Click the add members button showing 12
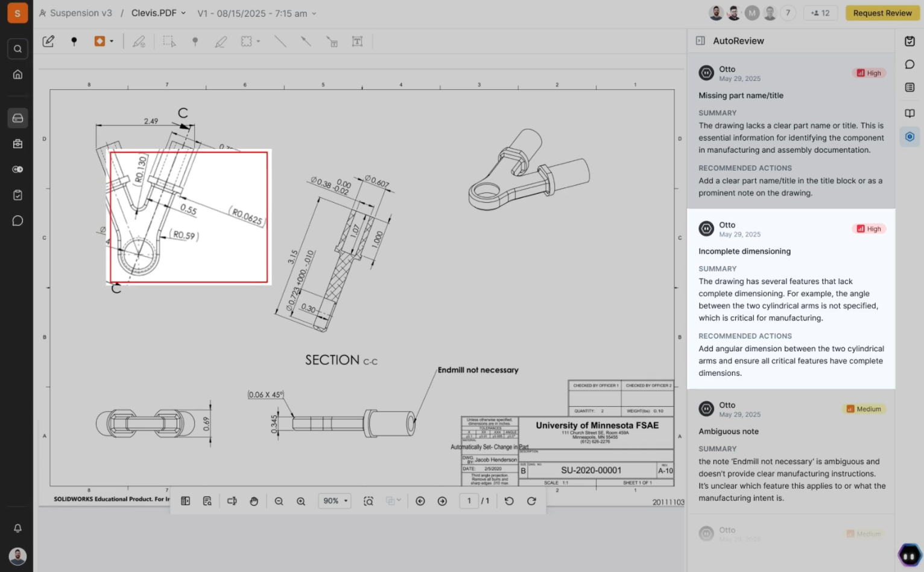The image size is (924, 572). click(x=820, y=13)
